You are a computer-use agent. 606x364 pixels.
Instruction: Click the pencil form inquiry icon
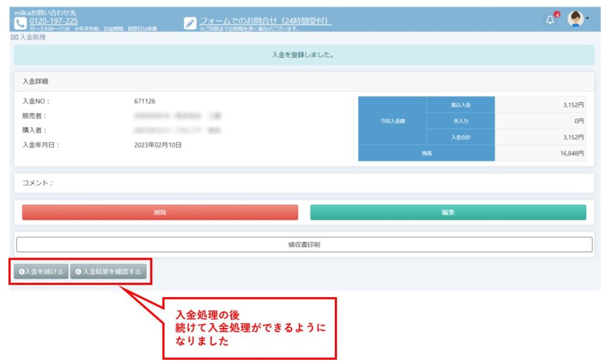(x=190, y=23)
